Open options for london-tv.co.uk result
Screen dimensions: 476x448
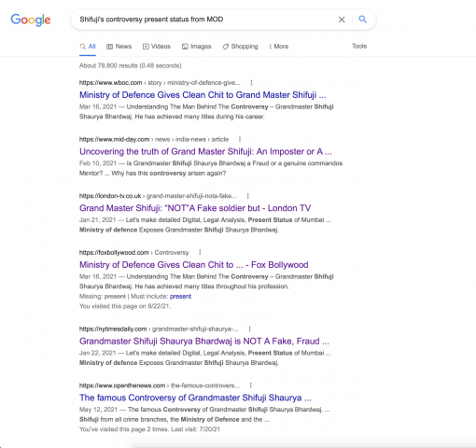pyautogui.click(x=247, y=196)
